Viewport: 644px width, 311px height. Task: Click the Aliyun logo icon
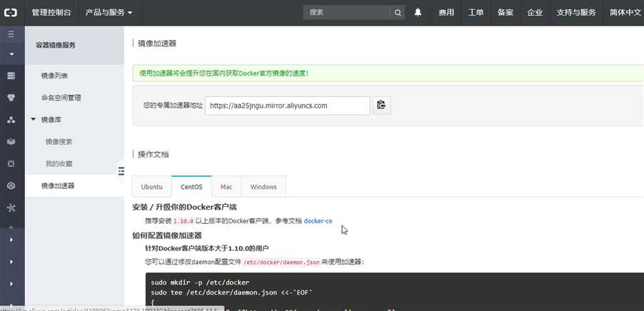(x=11, y=13)
